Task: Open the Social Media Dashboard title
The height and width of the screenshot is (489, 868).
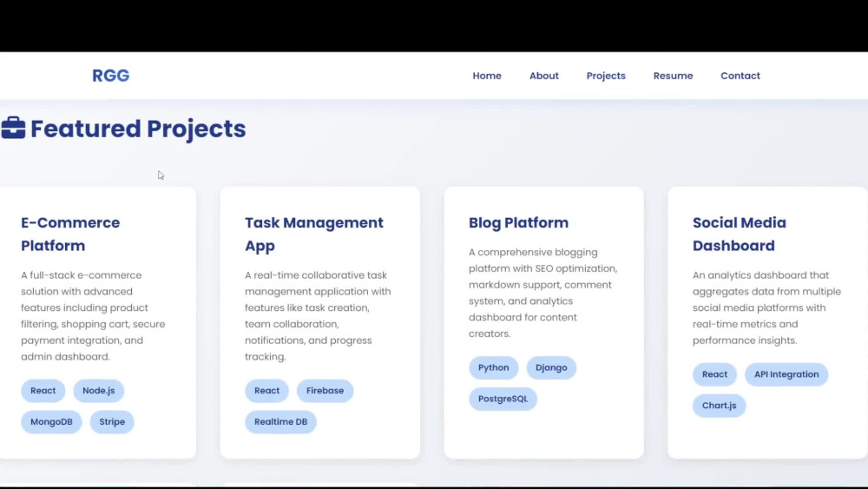Action: point(739,234)
